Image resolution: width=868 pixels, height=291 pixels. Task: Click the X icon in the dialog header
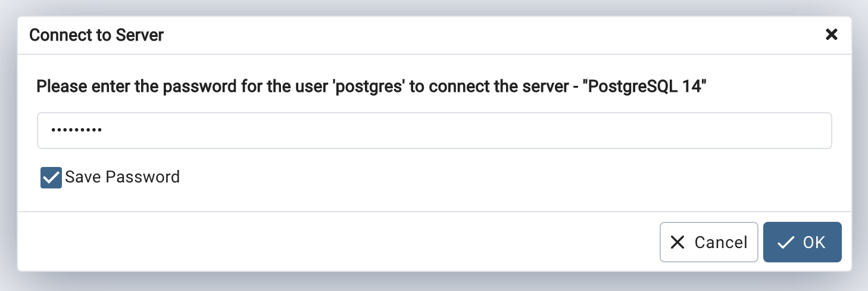tap(831, 35)
